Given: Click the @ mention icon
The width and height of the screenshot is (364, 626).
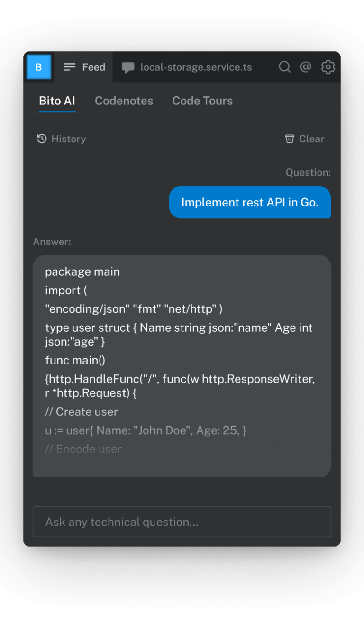Looking at the screenshot, I should 306,67.
